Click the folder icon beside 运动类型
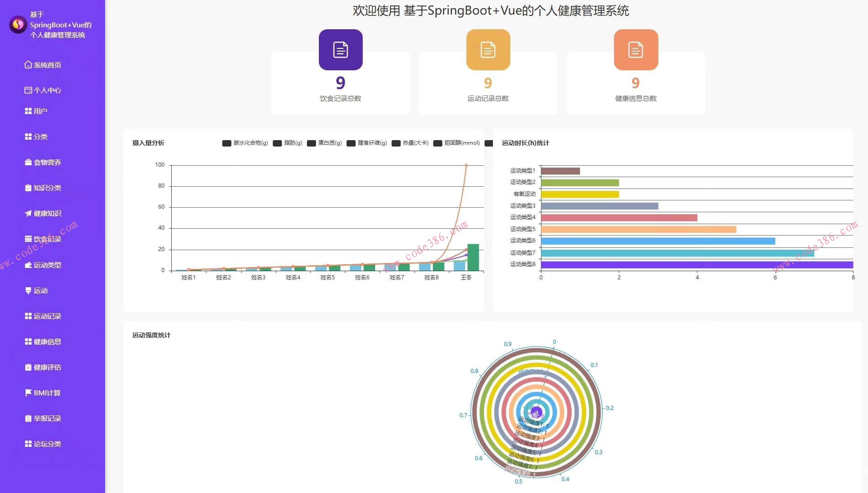Image resolution: width=868 pixels, height=493 pixels. tap(28, 265)
